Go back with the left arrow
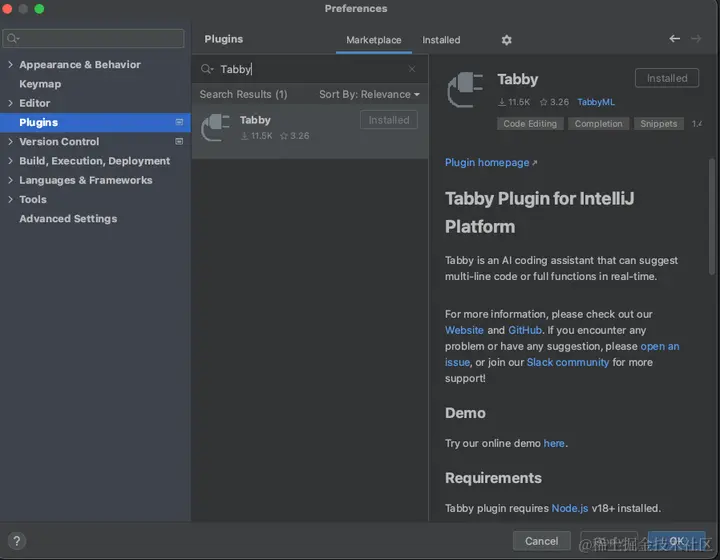 (x=674, y=39)
